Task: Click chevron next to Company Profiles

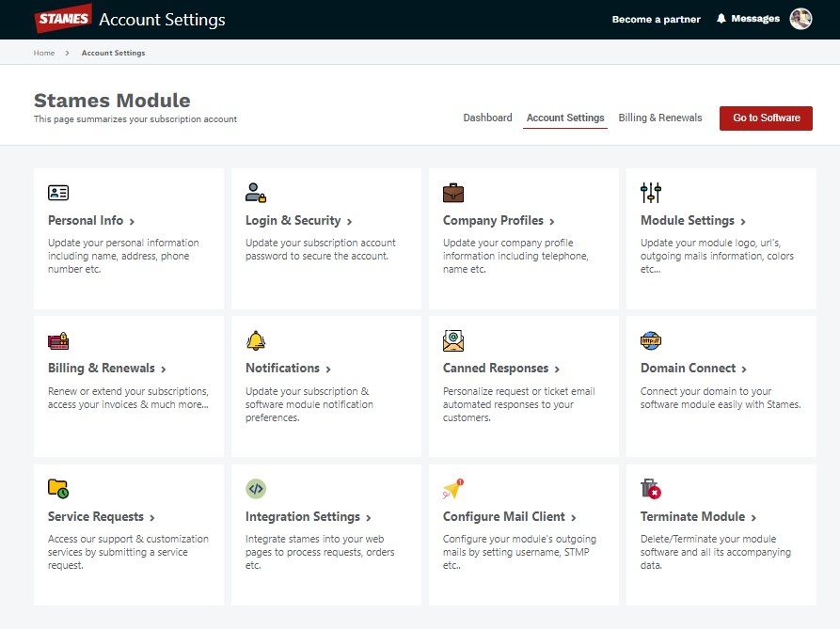Action: pyautogui.click(x=552, y=222)
